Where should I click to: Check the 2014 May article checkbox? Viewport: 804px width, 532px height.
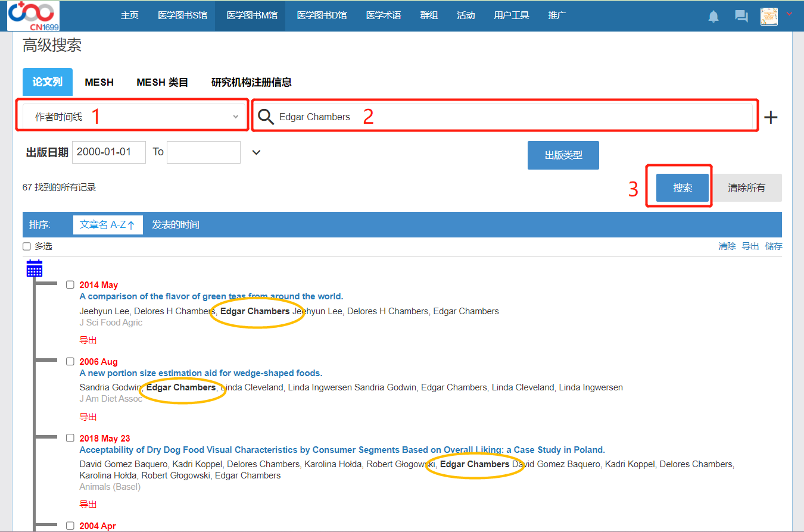click(70, 284)
